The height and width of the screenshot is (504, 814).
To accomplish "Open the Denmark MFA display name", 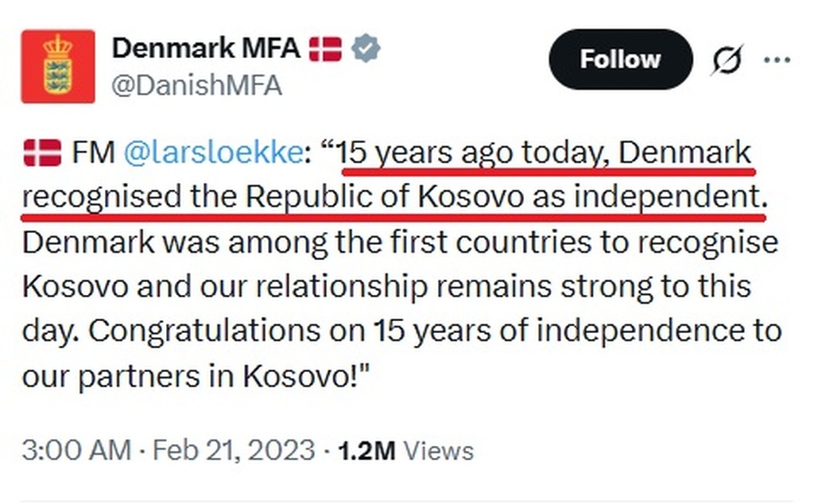I will pos(206,48).
